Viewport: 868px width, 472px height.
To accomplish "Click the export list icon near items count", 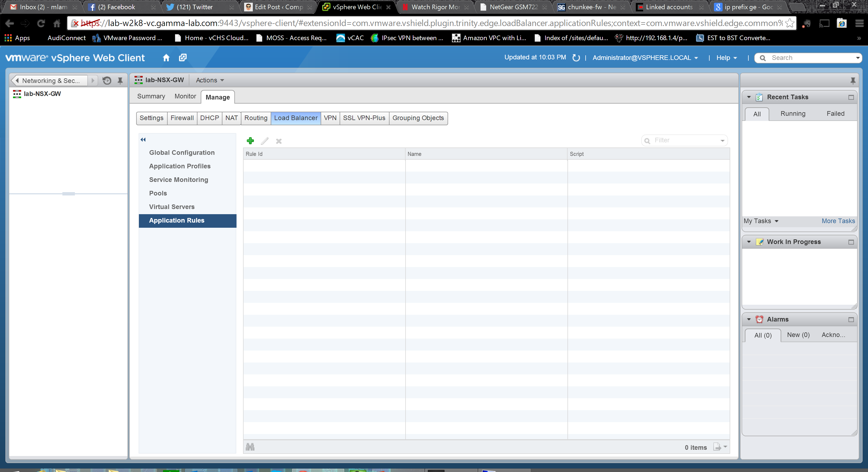I will click(717, 447).
